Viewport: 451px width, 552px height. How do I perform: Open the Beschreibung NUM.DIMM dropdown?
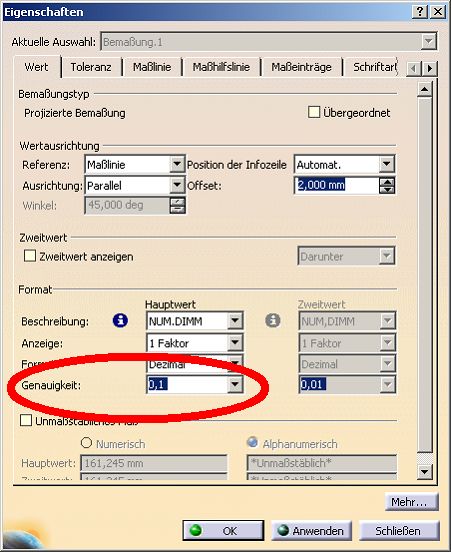tap(234, 321)
